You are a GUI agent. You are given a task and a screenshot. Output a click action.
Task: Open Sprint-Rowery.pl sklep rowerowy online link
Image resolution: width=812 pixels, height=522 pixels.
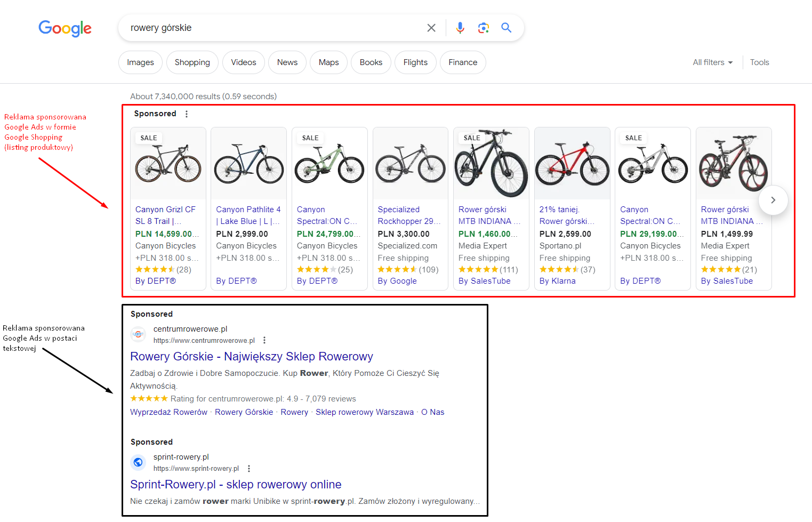(236, 484)
